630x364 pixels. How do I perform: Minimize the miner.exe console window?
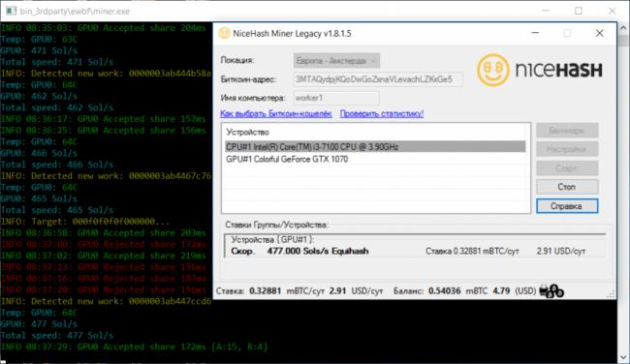[546, 11]
